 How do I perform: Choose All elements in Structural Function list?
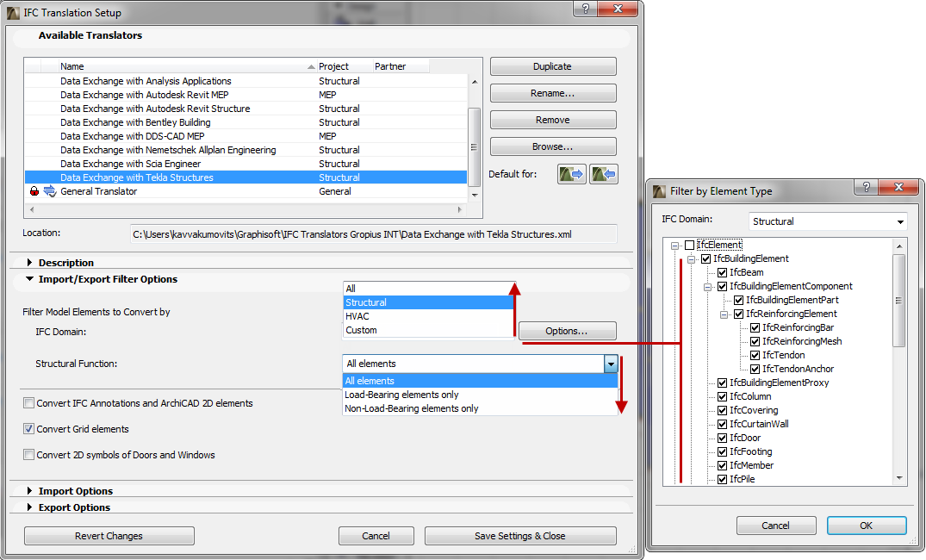tap(480, 381)
